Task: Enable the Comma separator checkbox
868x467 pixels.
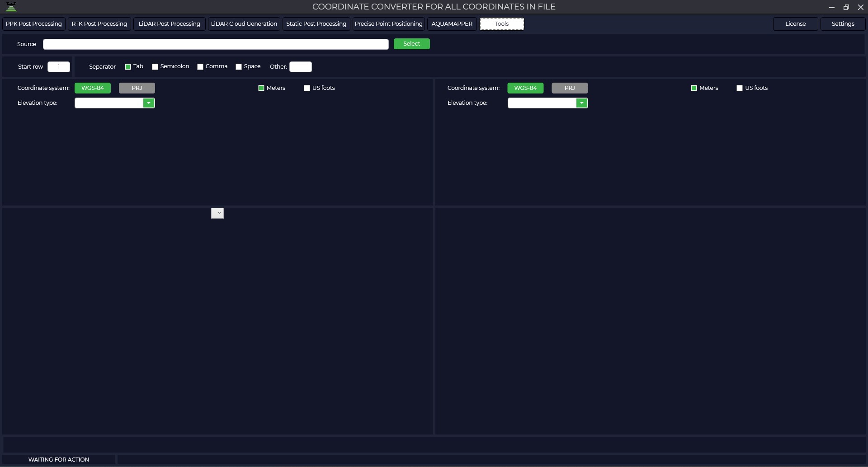Action: (x=200, y=67)
